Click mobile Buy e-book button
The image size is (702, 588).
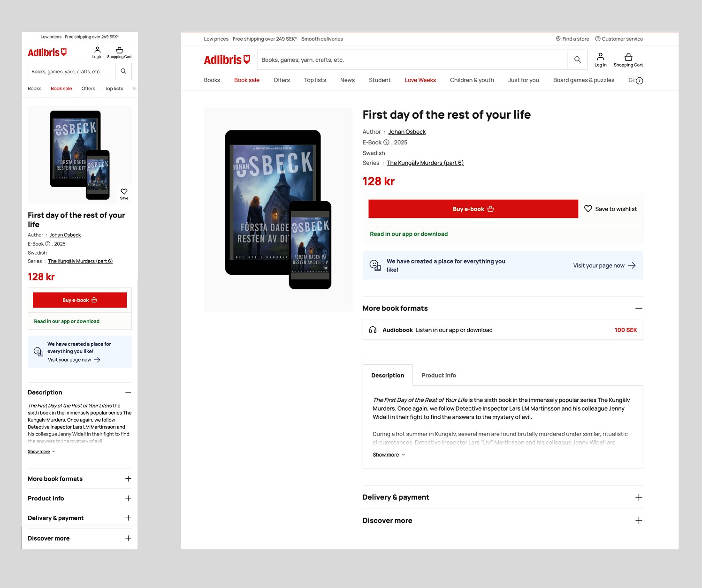[80, 300]
